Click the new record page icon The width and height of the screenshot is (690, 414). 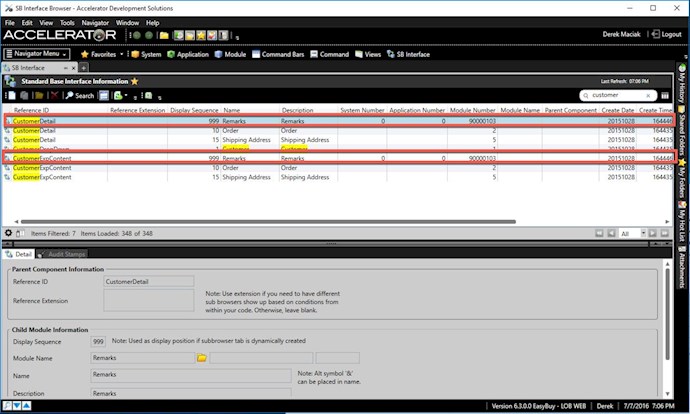pos(12,95)
